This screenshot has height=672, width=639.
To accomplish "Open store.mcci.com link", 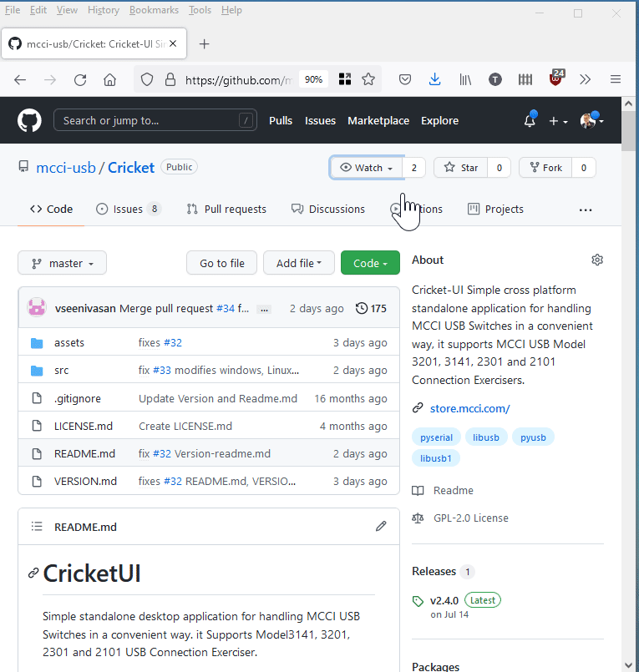I will 470,408.
